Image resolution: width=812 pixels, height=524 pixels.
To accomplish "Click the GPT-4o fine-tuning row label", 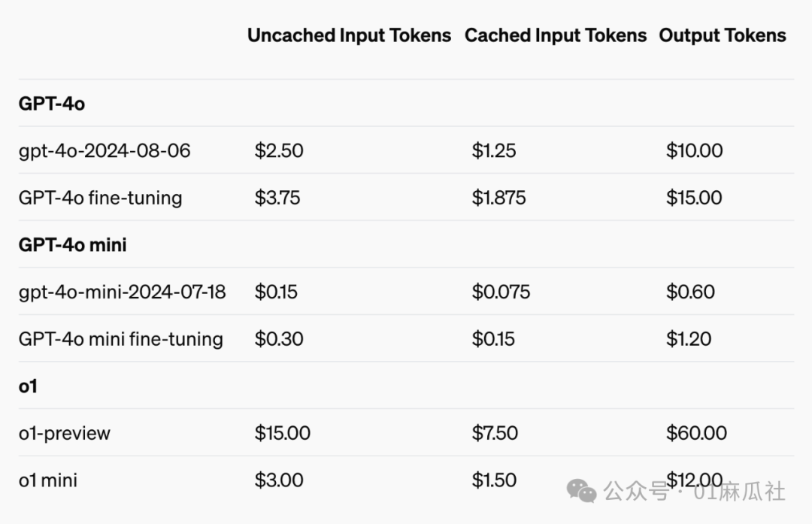I will pos(100,198).
